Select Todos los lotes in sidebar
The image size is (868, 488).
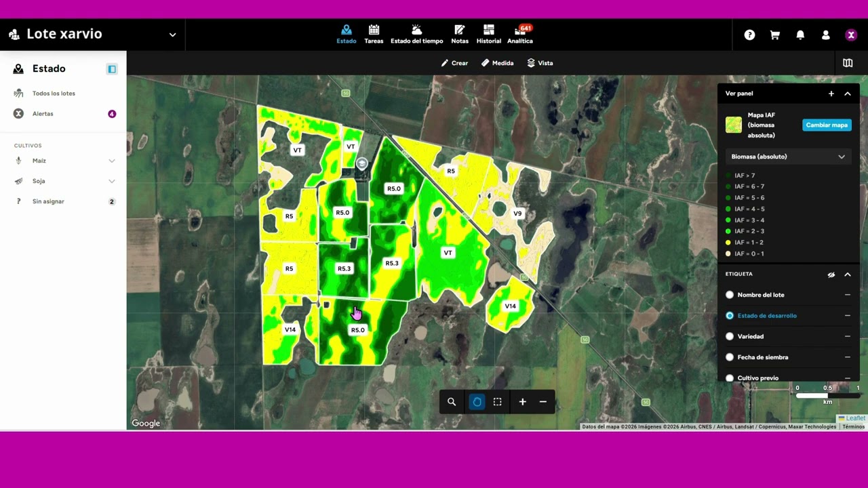(54, 94)
